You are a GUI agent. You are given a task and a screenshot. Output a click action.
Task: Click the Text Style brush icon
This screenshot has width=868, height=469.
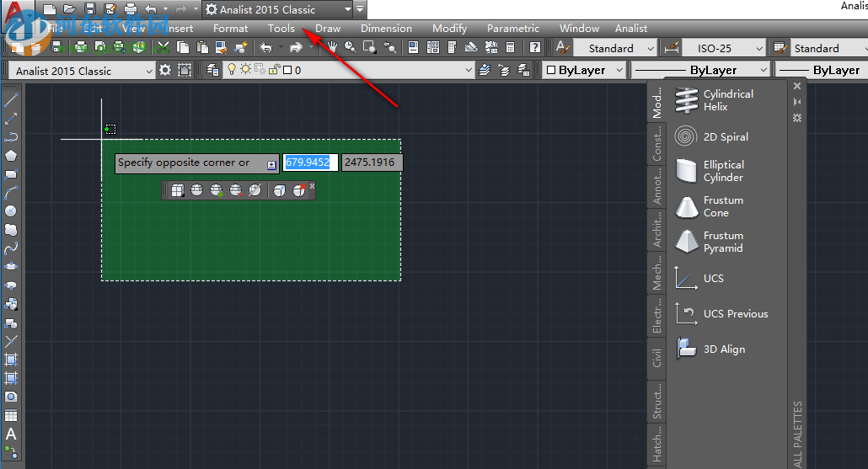562,47
